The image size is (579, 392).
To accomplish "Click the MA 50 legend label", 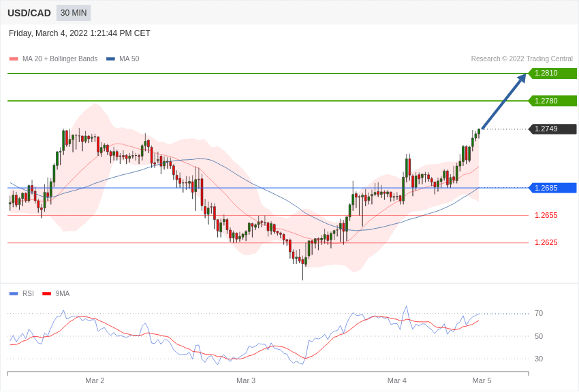I will click(x=129, y=59).
